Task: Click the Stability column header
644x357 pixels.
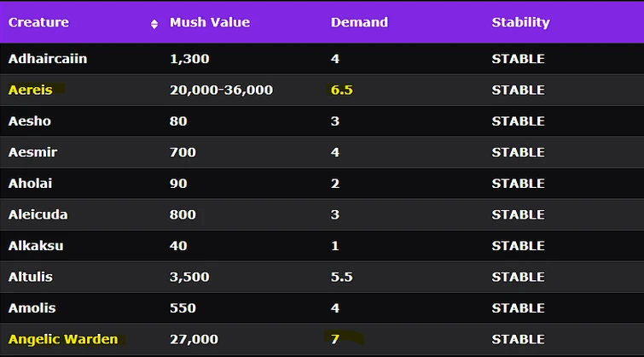Action: coord(520,22)
